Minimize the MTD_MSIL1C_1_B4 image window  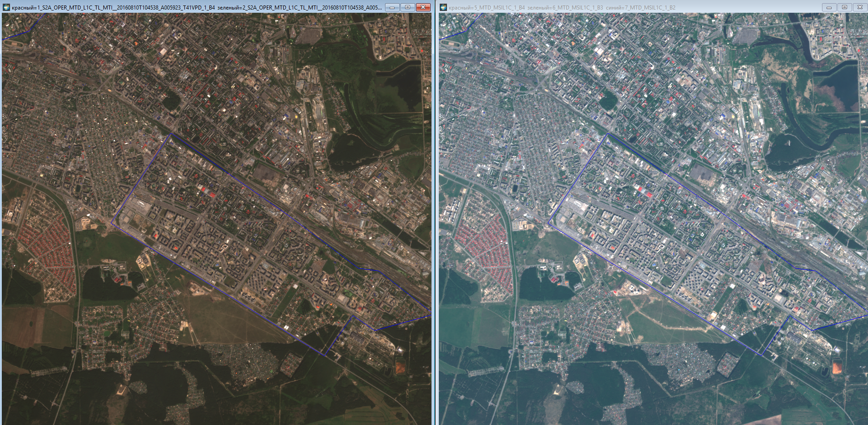829,7
